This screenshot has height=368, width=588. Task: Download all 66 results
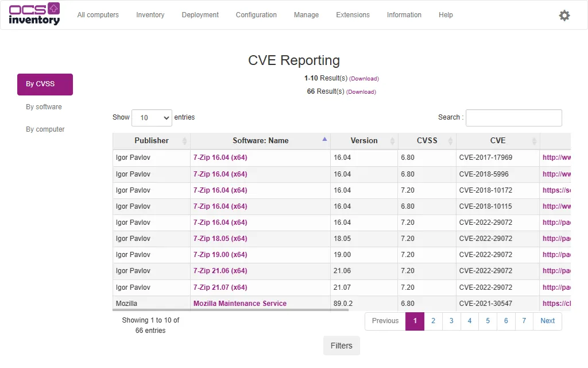pyautogui.click(x=361, y=91)
